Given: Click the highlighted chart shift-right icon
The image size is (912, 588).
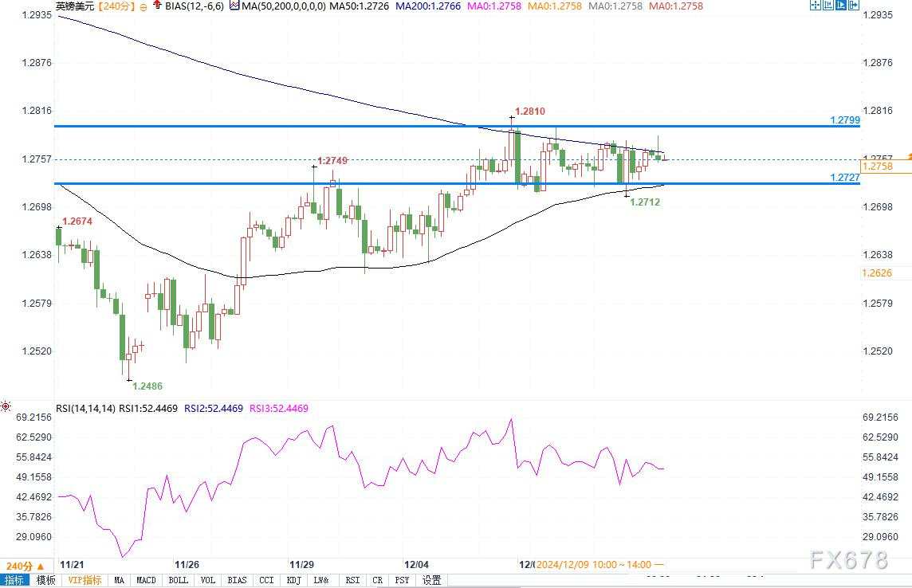Looking at the screenshot, I should (x=840, y=6).
